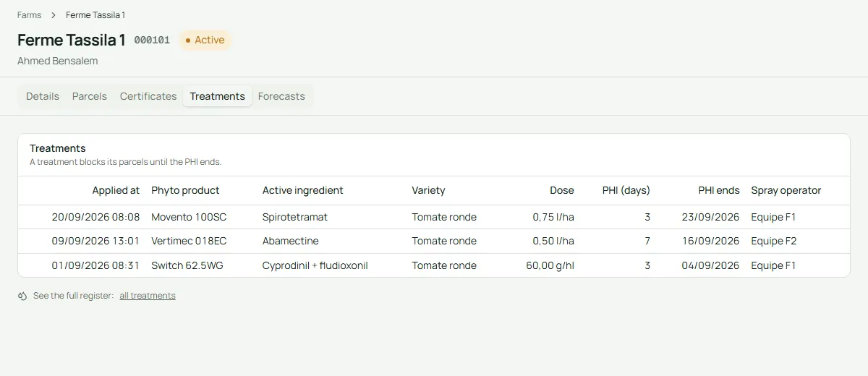Click Equipe F1 in the Switch 62.5WG row
Image resolution: width=868 pixels, height=376 pixels.
point(773,265)
